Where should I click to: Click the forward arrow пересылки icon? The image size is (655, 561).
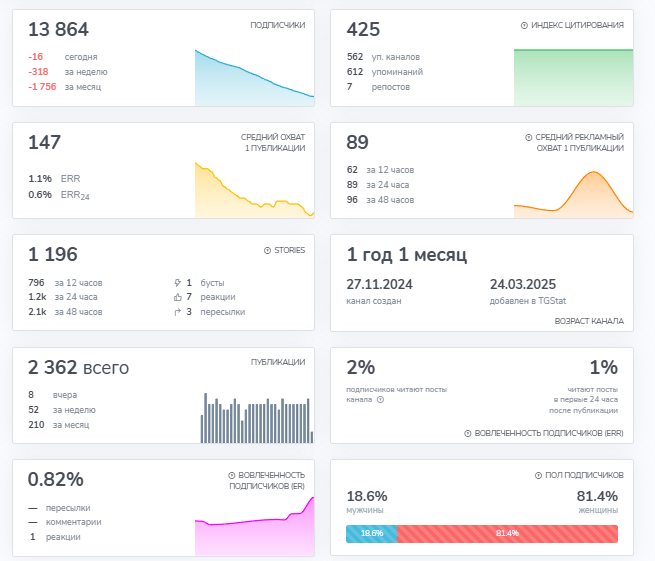click(177, 312)
